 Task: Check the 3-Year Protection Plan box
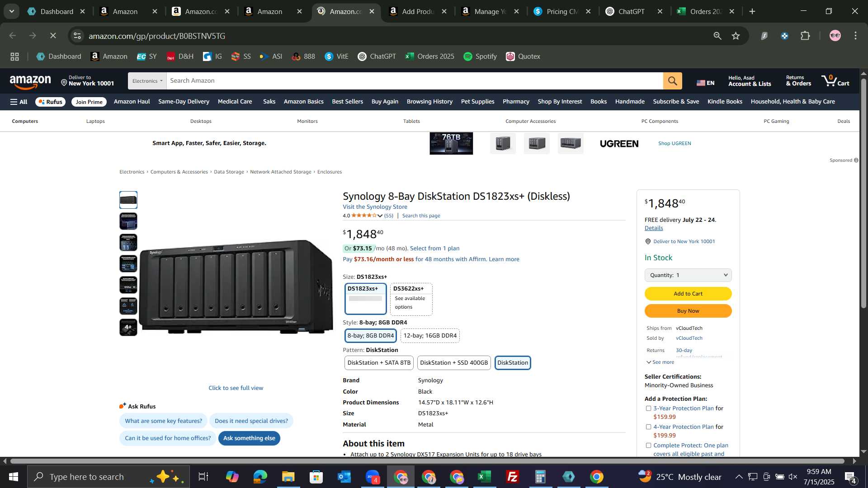tap(648, 408)
